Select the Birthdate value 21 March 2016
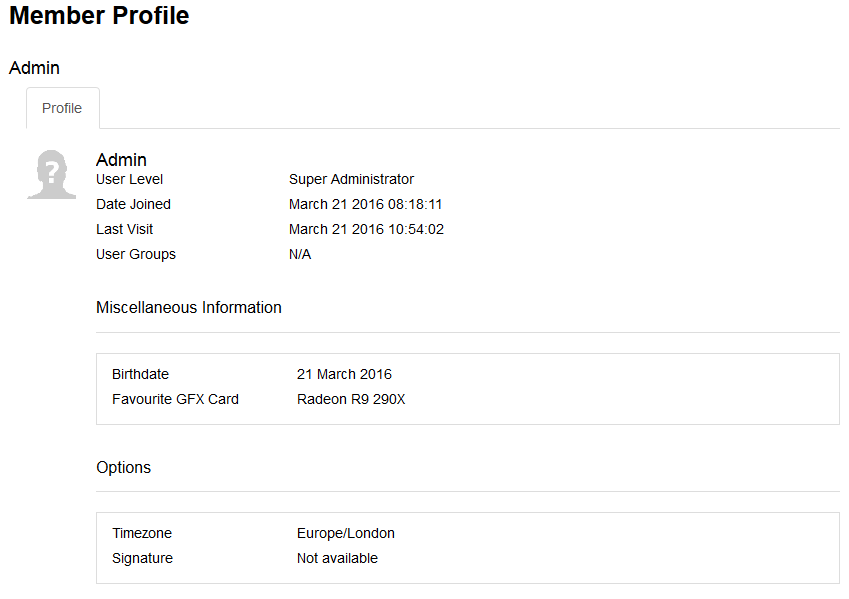Image resolution: width=849 pixels, height=599 pixels. [x=344, y=374]
